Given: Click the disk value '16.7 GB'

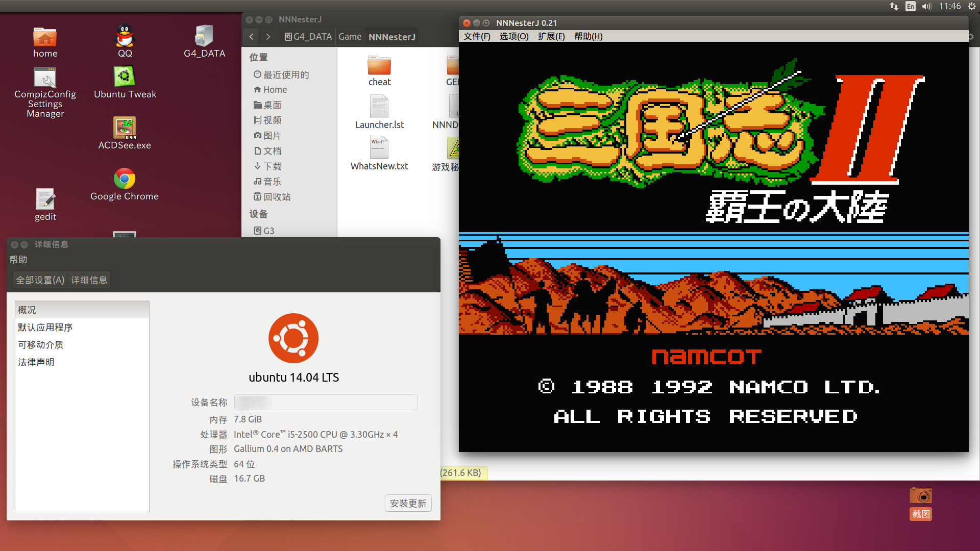Looking at the screenshot, I should click(x=249, y=478).
